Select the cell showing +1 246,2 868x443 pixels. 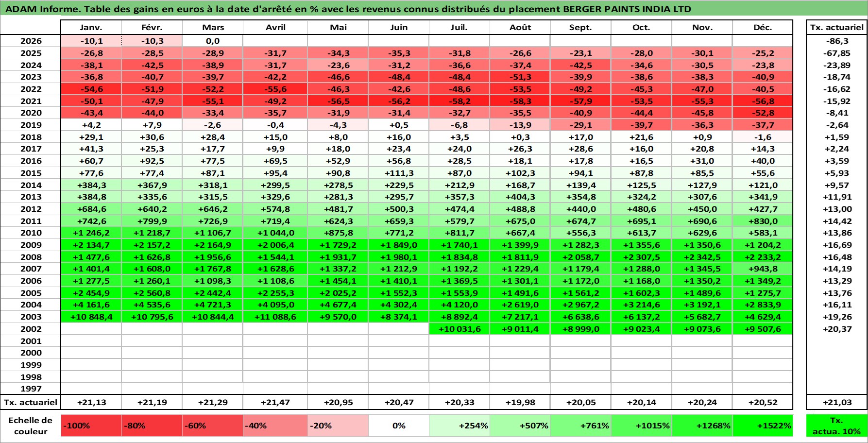coord(91,233)
